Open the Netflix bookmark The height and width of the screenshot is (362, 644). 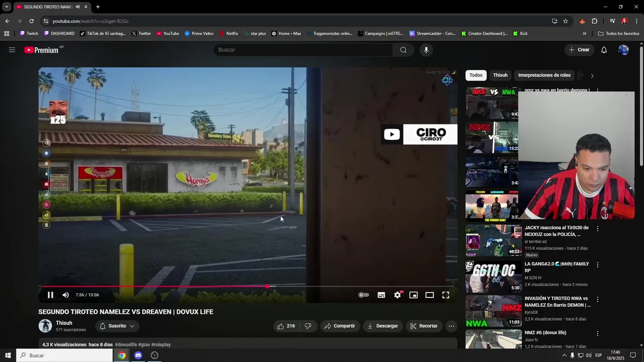pyautogui.click(x=229, y=34)
